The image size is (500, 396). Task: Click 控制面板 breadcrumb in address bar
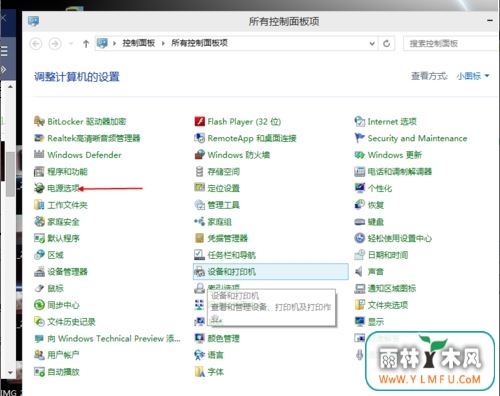[x=139, y=43]
